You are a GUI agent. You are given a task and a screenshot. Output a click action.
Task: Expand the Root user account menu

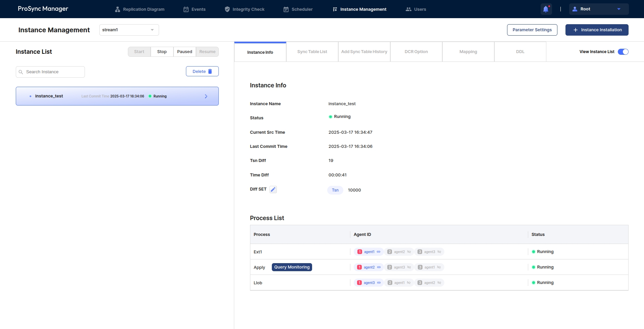coord(599,9)
